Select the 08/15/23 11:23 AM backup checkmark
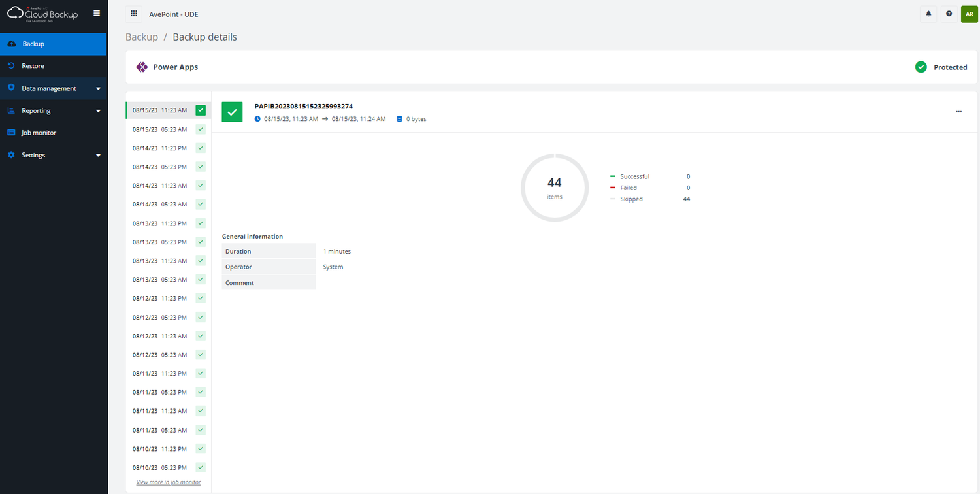 (201, 110)
